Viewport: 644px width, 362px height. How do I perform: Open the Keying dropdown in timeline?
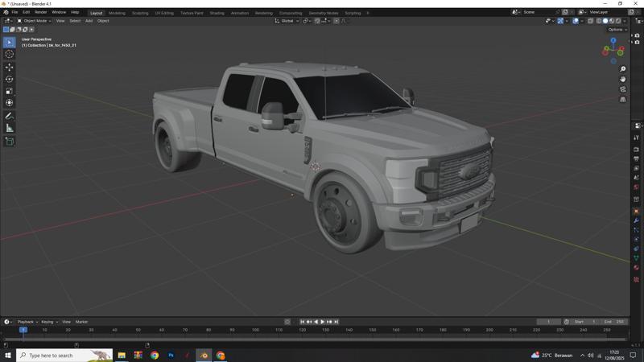[50, 322]
